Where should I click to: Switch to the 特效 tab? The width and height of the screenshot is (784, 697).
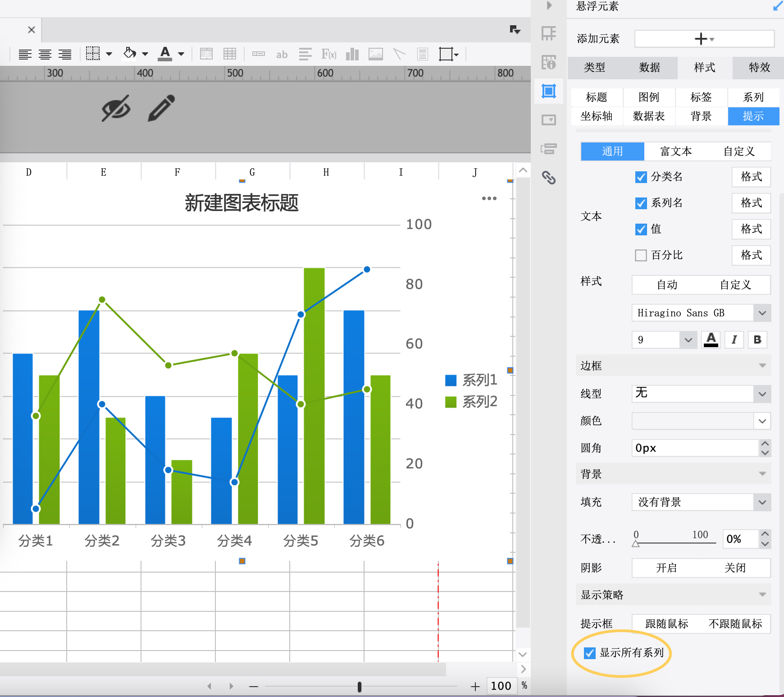[760, 68]
